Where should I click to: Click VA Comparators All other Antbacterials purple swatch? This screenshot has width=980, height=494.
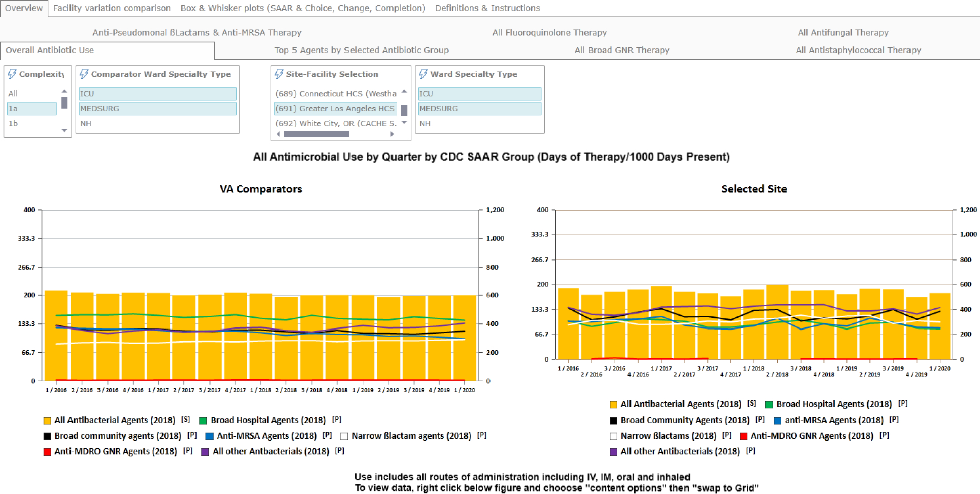205,452
